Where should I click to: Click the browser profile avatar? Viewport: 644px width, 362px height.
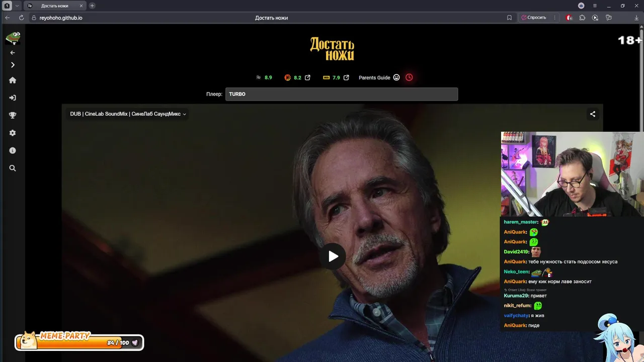581,6
